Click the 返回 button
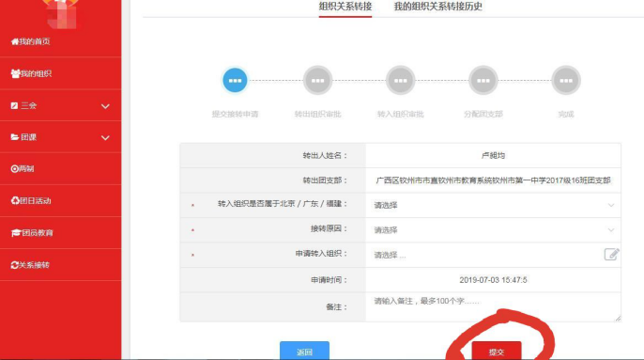 pyautogui.click(x=304, y=351)
